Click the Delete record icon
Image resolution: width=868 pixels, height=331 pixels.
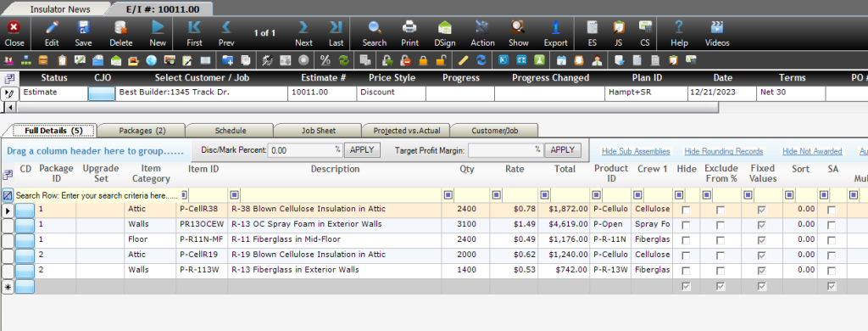click(x=120, y=26)
